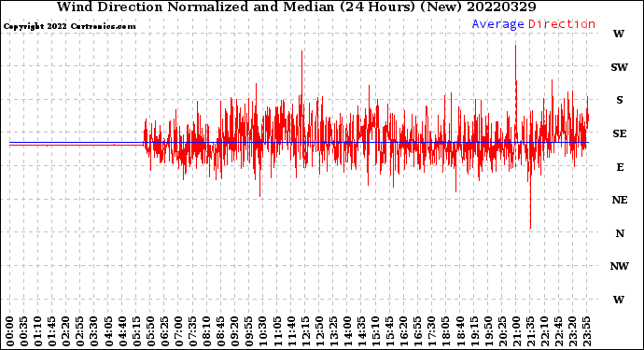The width and height of the screenshot is (644, 350).
Task: Click the chart title text
Action: (x=296, y=7)
